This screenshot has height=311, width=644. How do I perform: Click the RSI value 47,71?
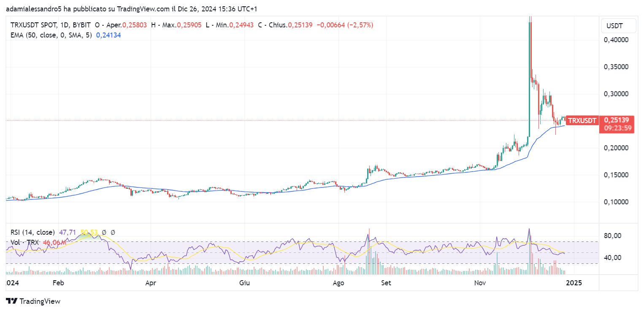pos(68,232)
